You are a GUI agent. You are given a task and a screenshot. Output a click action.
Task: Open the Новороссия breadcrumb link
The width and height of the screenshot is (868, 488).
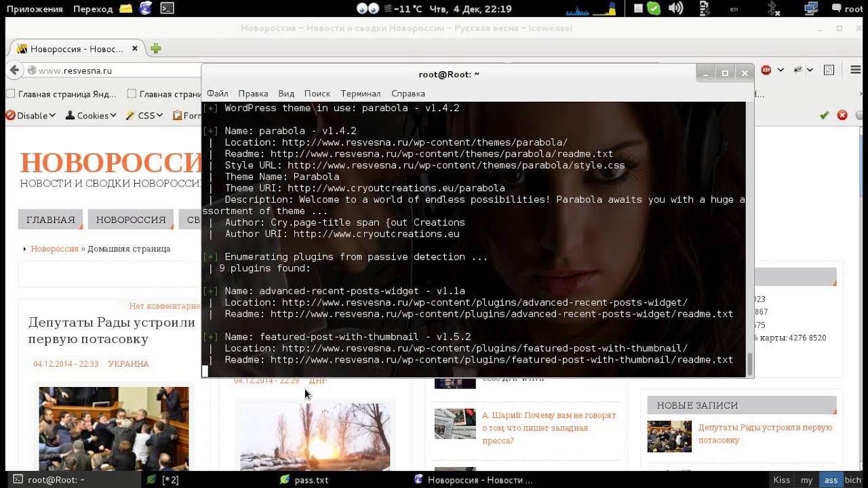click(x=54, y=249)
